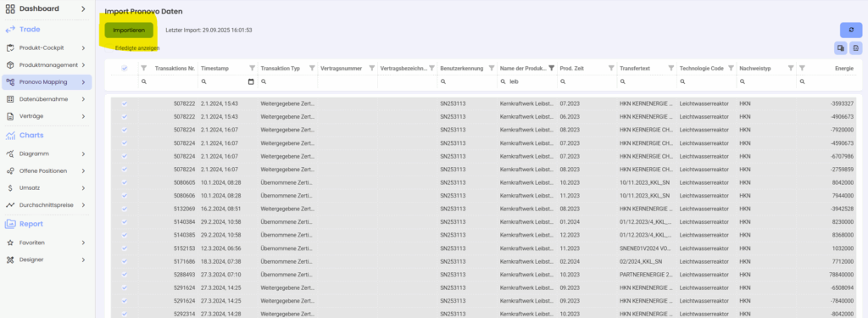868x318 pixels.
Task: Focus the Transaktion Typ filter search field
Action: click(288, 81)
